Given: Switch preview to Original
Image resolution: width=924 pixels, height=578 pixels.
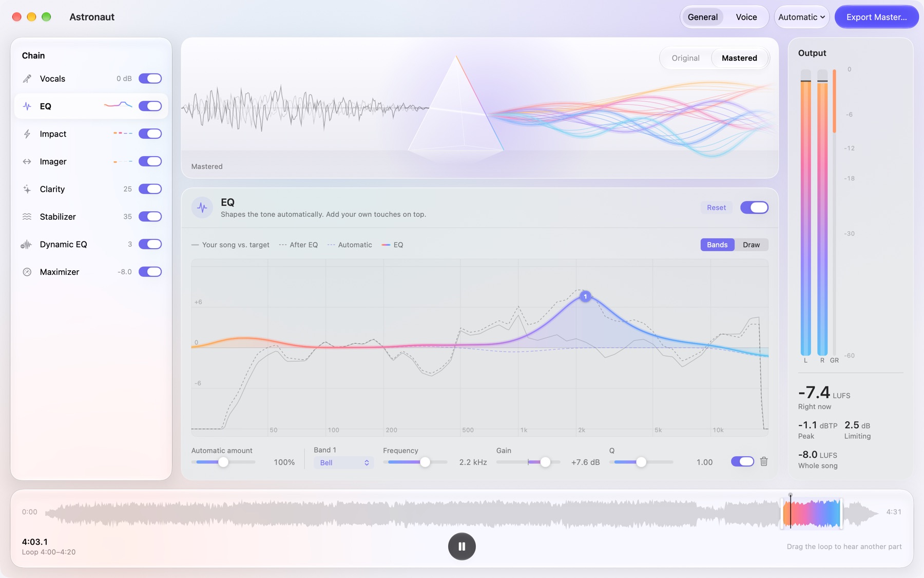Looking at the screenshot, I should (685, 58).
